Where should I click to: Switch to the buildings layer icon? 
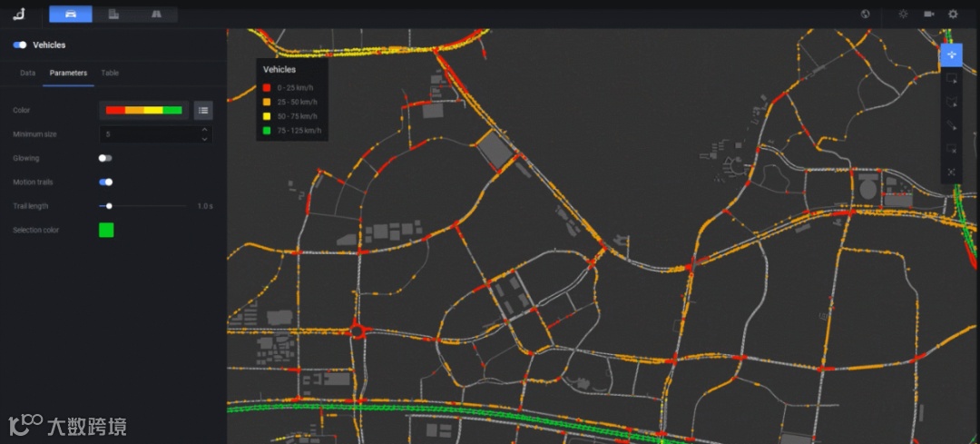pyautogui.click(x=113, y=14)
